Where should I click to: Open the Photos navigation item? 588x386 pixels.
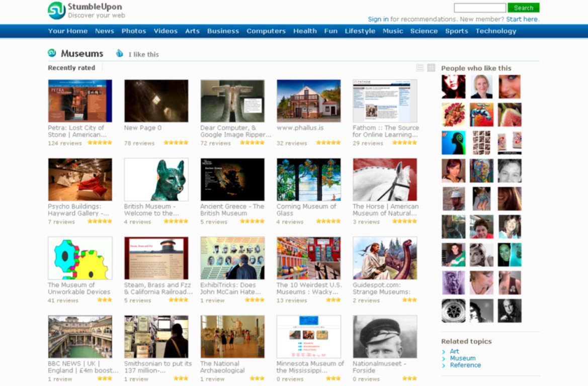pos(133,31)
